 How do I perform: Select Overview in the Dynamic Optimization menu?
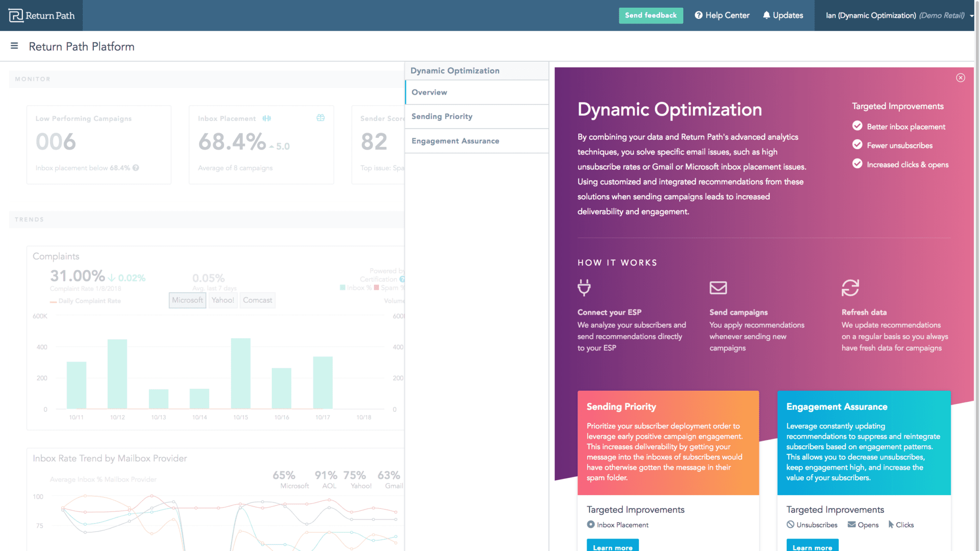429,92
